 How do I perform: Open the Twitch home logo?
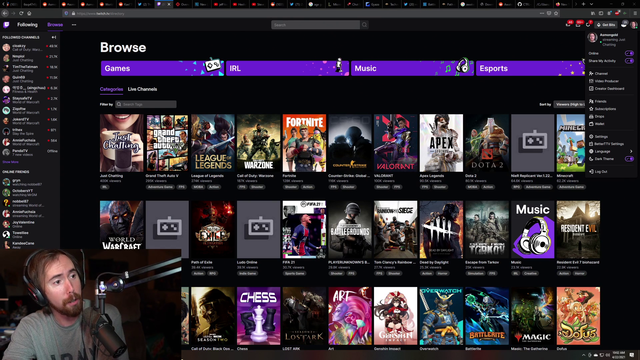tap(6, 25)
